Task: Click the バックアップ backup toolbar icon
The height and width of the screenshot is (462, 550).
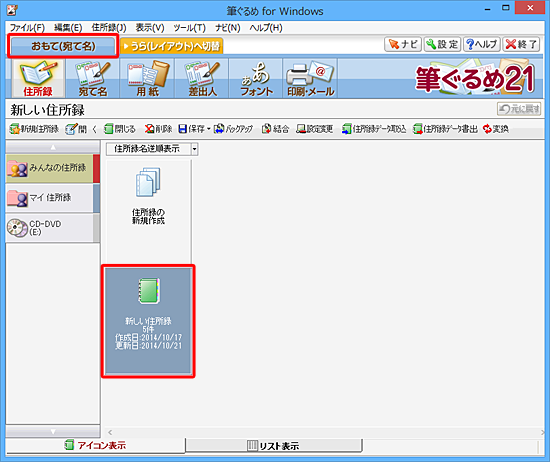Action: 233,129
